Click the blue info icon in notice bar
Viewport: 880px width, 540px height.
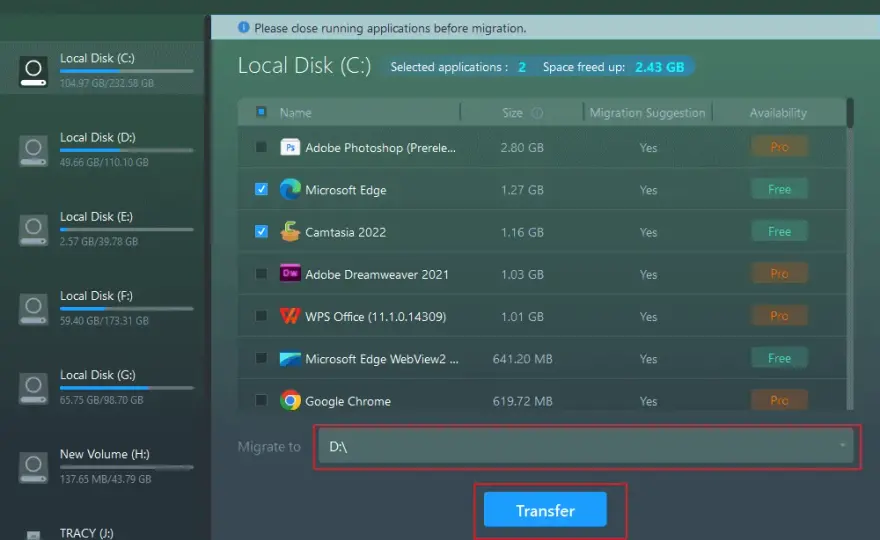[243, 27]
